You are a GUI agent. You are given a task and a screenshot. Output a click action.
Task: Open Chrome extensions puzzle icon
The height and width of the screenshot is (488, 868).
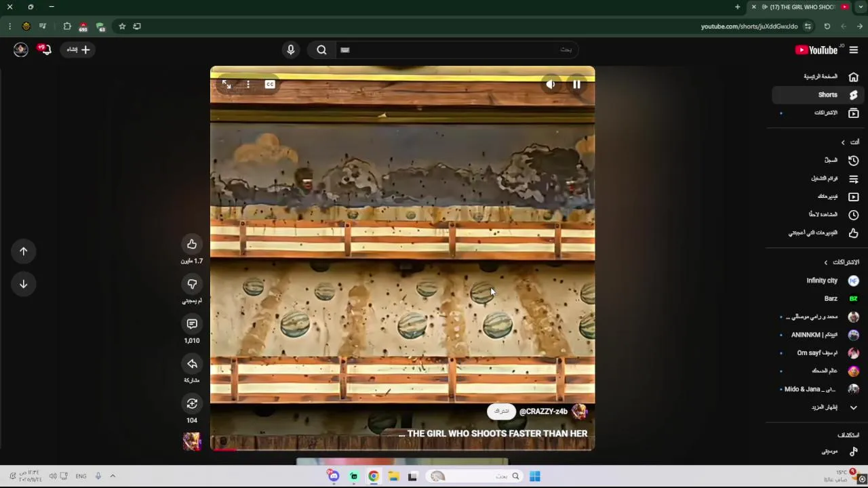(67, 26)
